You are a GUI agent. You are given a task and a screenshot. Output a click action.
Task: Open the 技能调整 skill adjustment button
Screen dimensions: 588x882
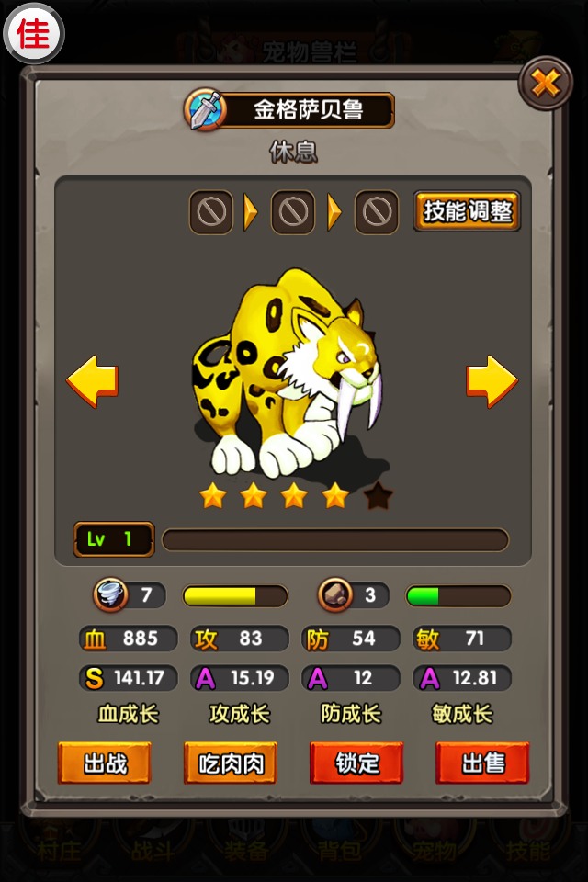[x=467, y=211]
